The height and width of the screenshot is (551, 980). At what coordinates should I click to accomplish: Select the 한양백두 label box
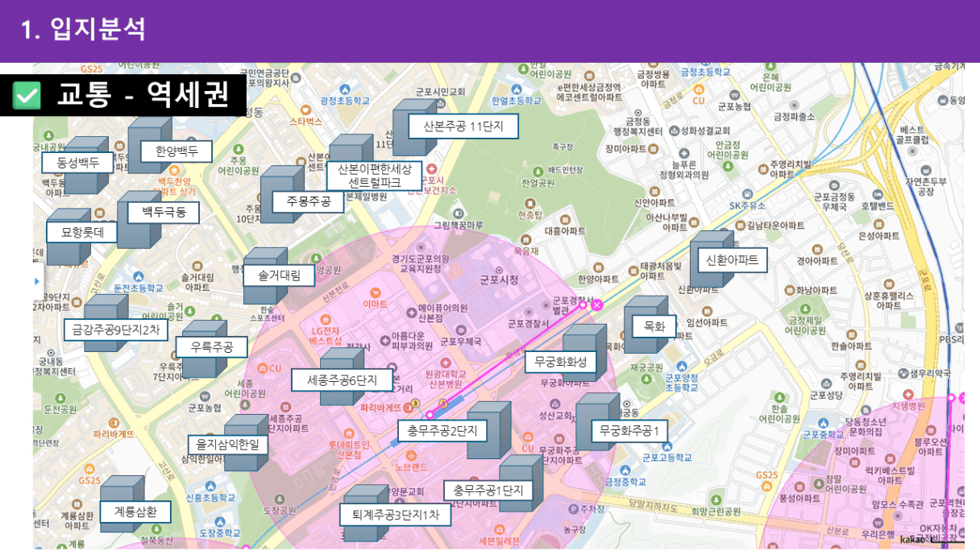point(176,151)
